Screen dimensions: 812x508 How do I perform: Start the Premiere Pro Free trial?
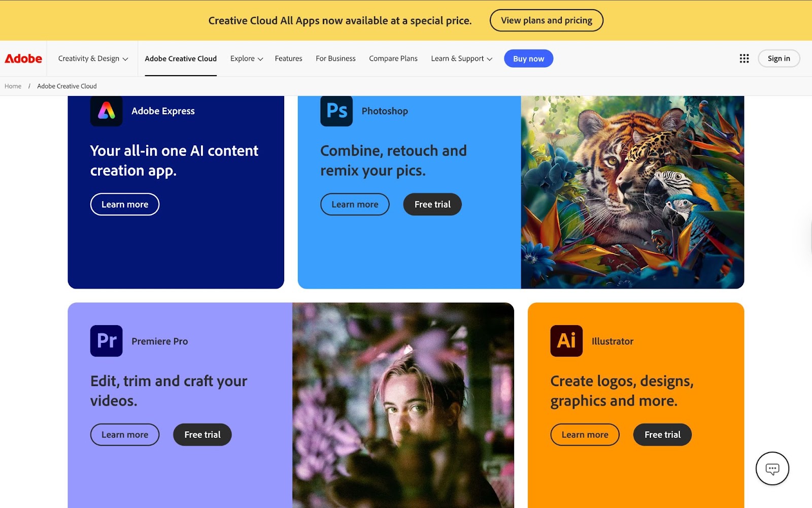point(202,434)
